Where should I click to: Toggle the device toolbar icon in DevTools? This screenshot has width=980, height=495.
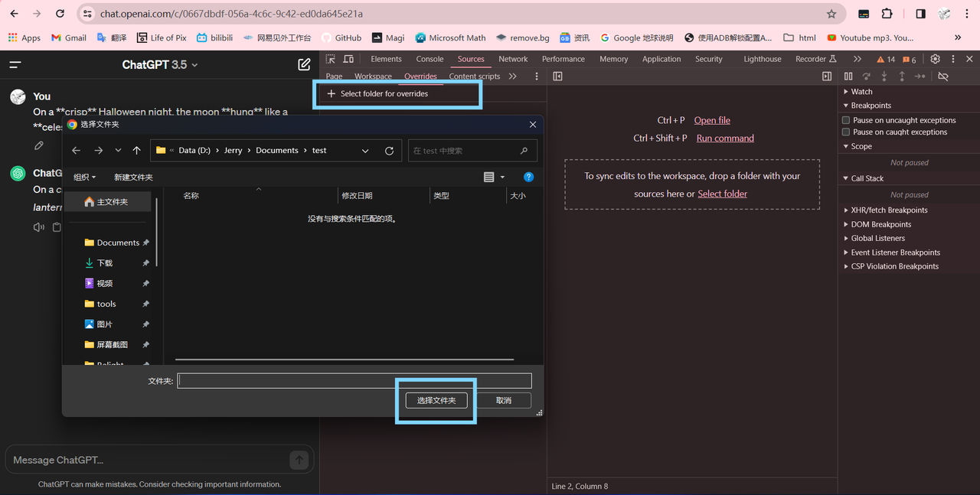click(348, 59)
